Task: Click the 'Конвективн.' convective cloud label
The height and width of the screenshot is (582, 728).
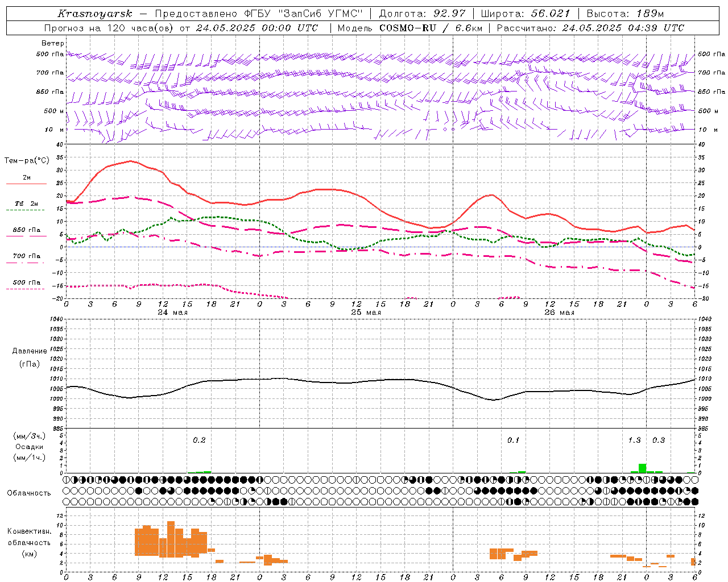Action: [29, 531]
